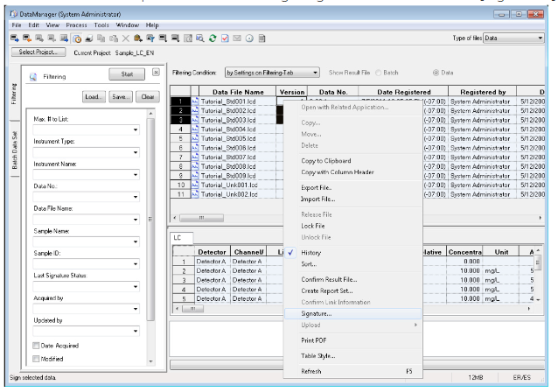Choose Export File.. from the context menu
This screenshot has width=558, height=392.
[x=352, y=187]
